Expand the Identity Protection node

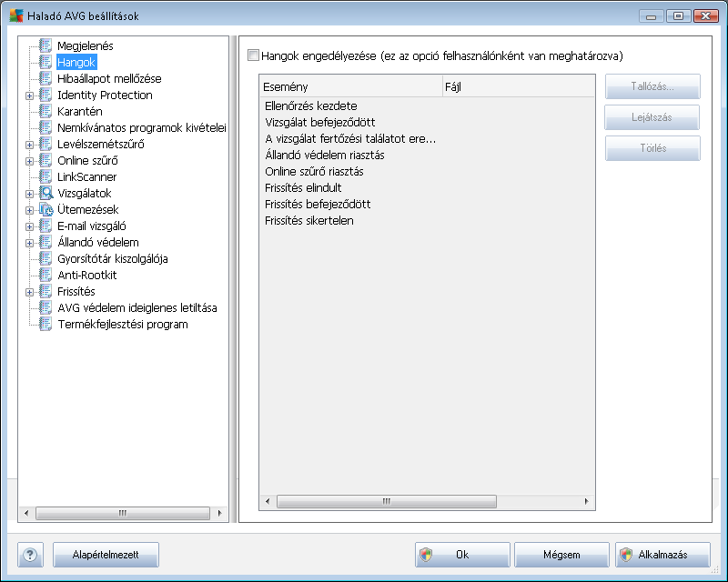coord(29,95)
